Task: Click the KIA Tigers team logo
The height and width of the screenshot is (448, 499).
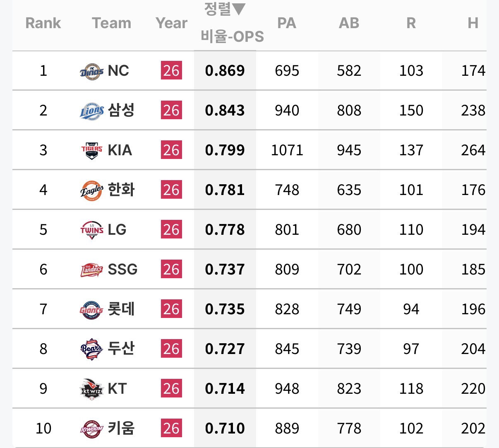Action: (x=91, y=150)
